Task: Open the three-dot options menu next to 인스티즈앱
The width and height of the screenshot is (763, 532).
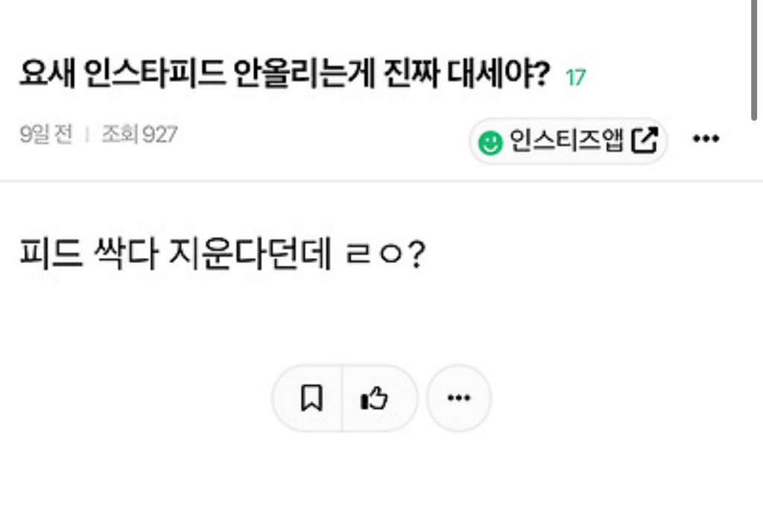Action: pos(706,139)
